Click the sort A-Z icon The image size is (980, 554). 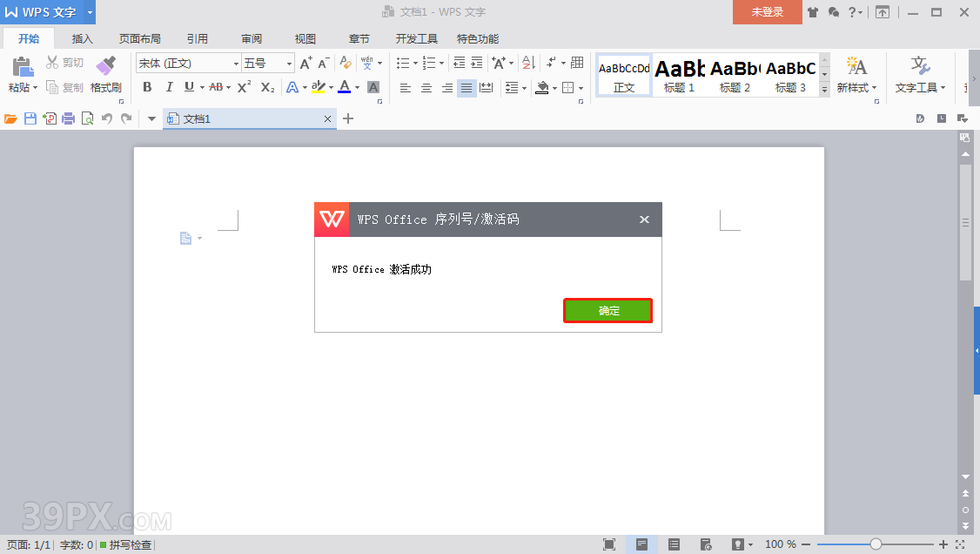tap(529, 63)
